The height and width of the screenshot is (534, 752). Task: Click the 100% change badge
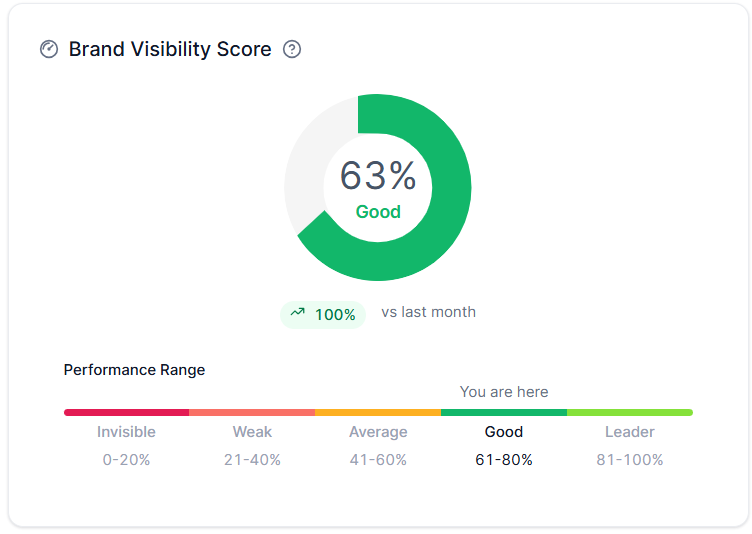point(323,315)
